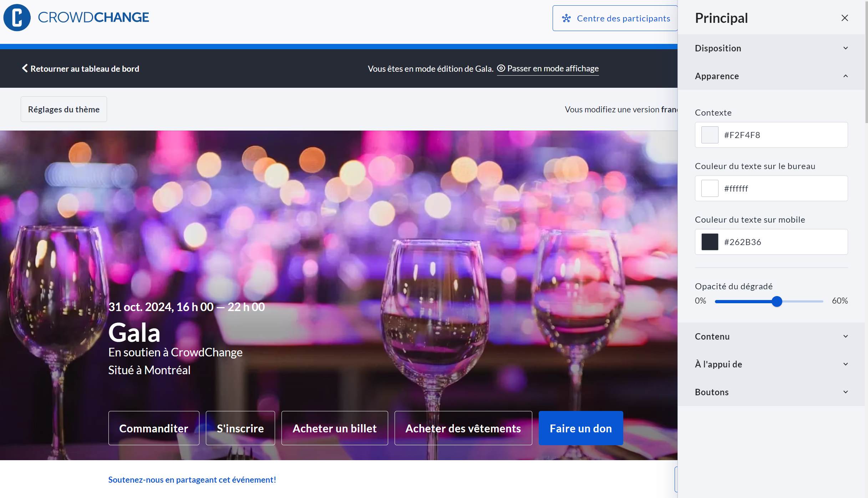Click the back chevron beside Retourner au tableau de bord
This screenshot has height=498, width=868.
(x=25, y=68)
